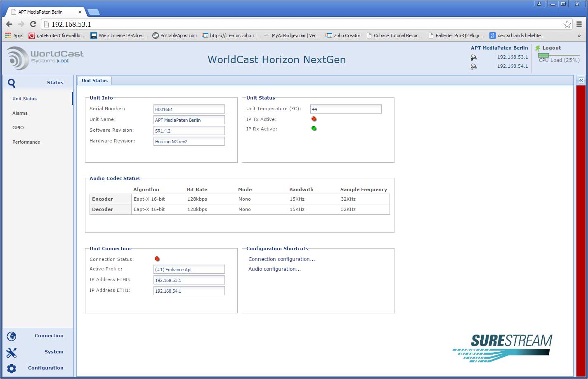Open Connection section globe icon

click(x=12, y=336)
